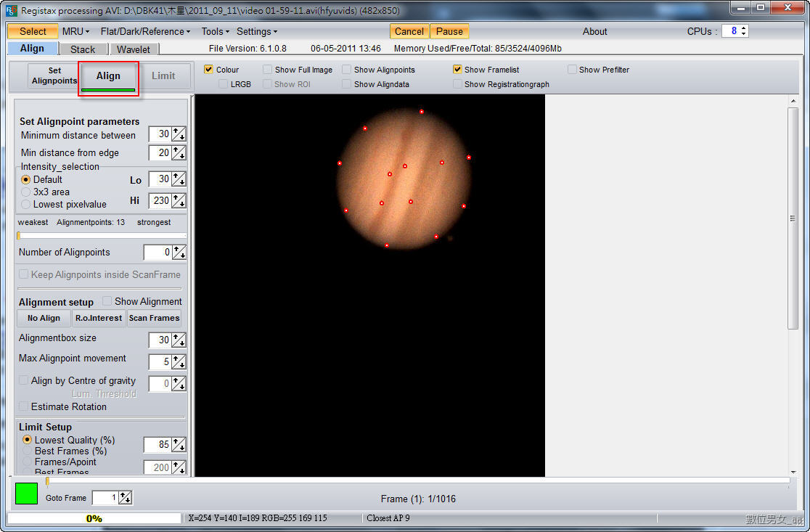810x532 pixels.
Task: Click the Frames/Apoint 200 stepper arrows
Action: click(179, 467)
